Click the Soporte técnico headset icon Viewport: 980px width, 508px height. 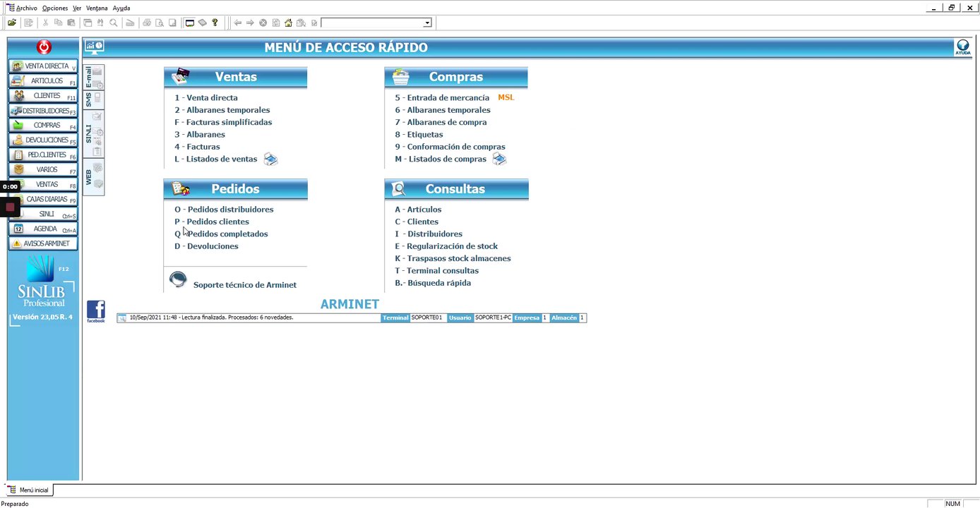[x=178, y=280]
